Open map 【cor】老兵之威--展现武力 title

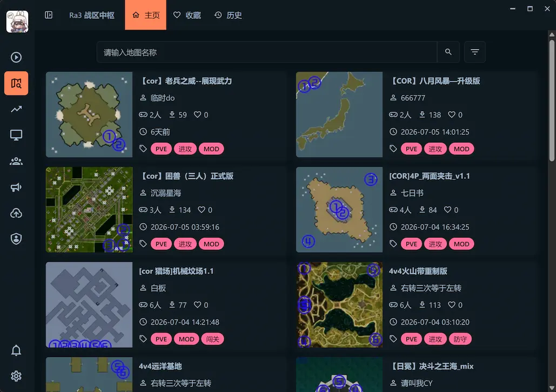coord(186,81)
